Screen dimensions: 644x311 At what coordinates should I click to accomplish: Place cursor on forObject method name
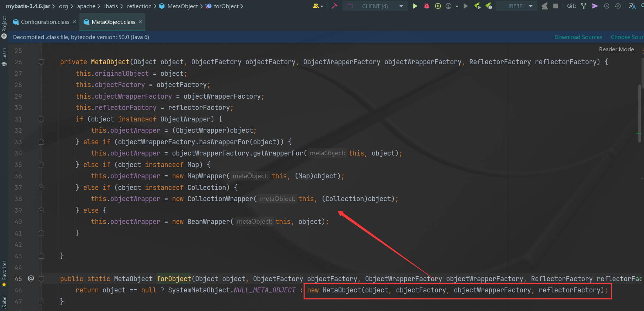pos(174,279)
